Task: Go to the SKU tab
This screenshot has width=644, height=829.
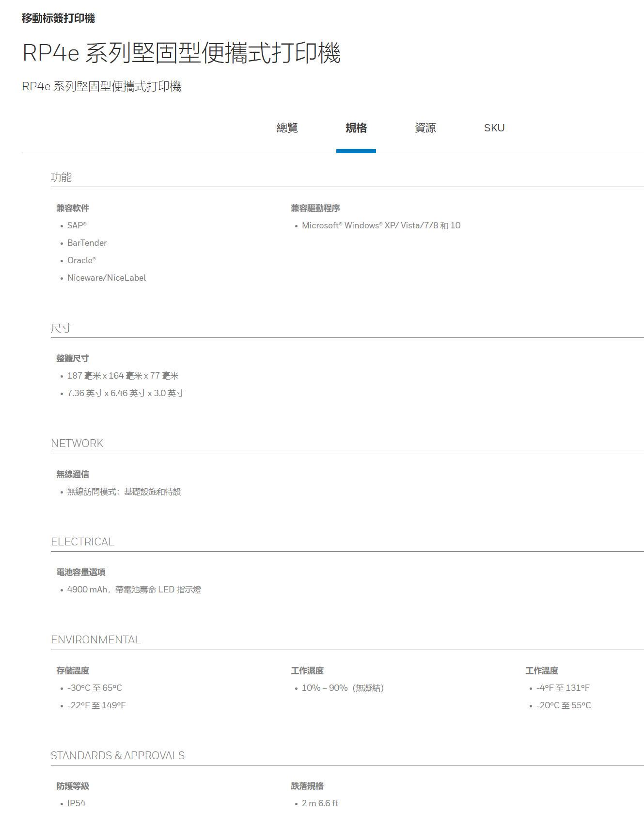Action: [494, 128]
